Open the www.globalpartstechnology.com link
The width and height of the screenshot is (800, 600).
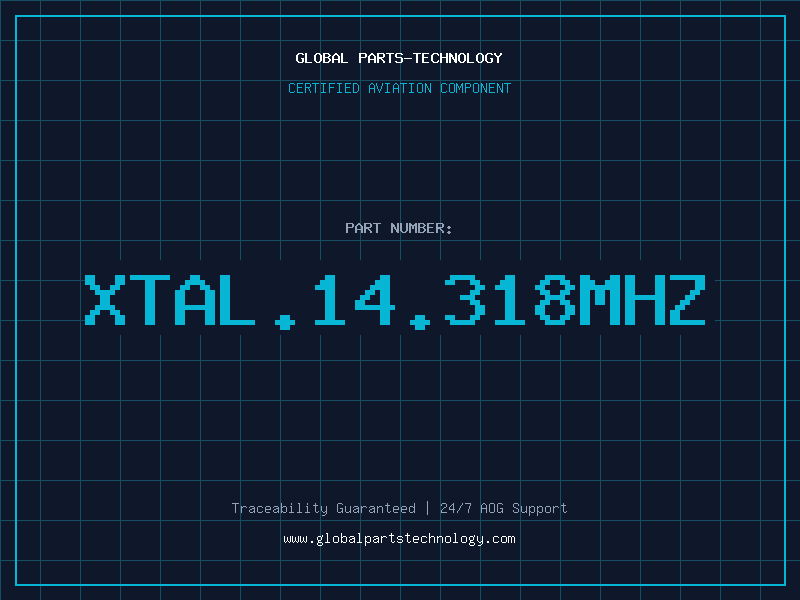click(399, 539)
